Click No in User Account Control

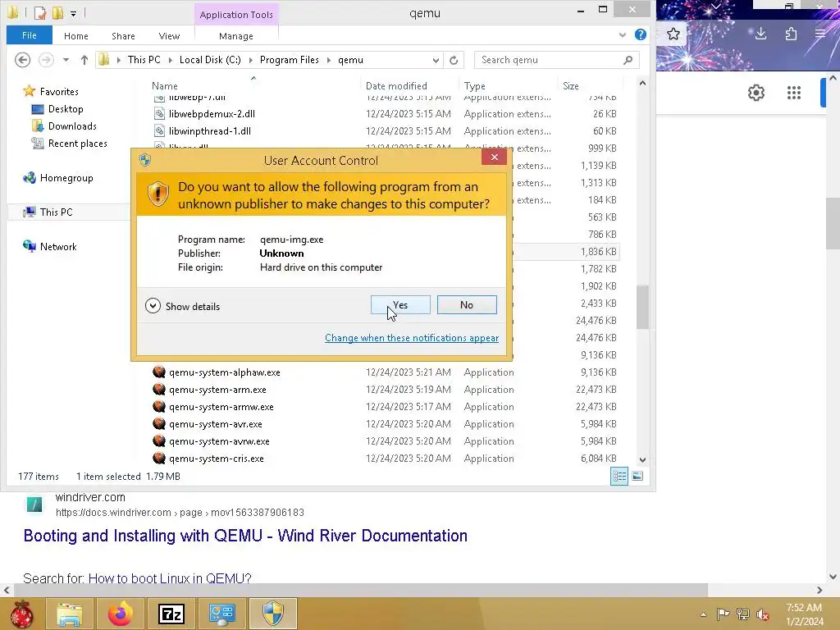point(467,305)
